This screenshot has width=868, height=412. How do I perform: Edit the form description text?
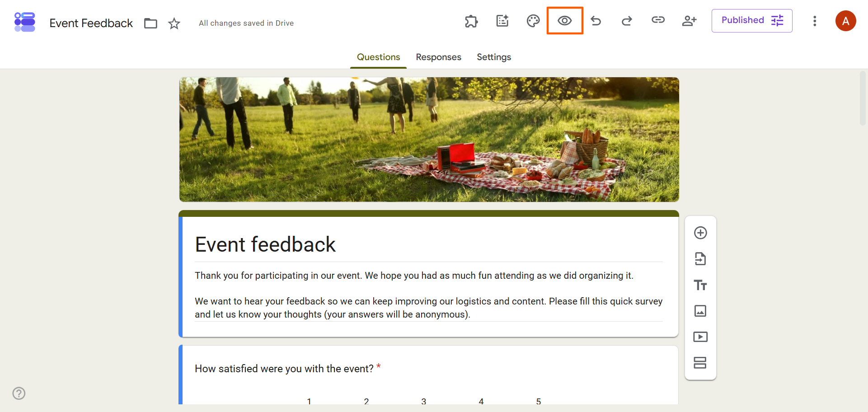pyautogui.click(x=428, y=295)
